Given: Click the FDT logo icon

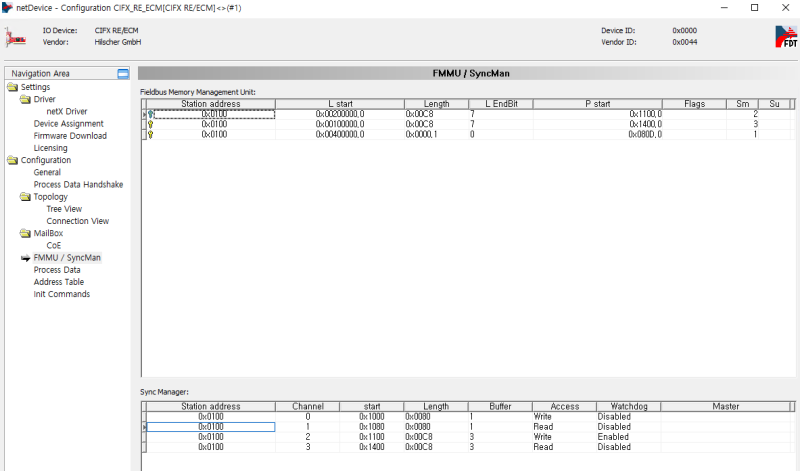Looking at the screenshot, I should (786, 37).
